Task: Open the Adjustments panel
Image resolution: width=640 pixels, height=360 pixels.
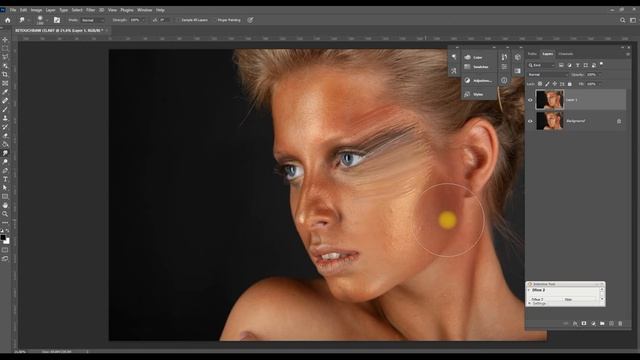Action: [x=478, y=81]
